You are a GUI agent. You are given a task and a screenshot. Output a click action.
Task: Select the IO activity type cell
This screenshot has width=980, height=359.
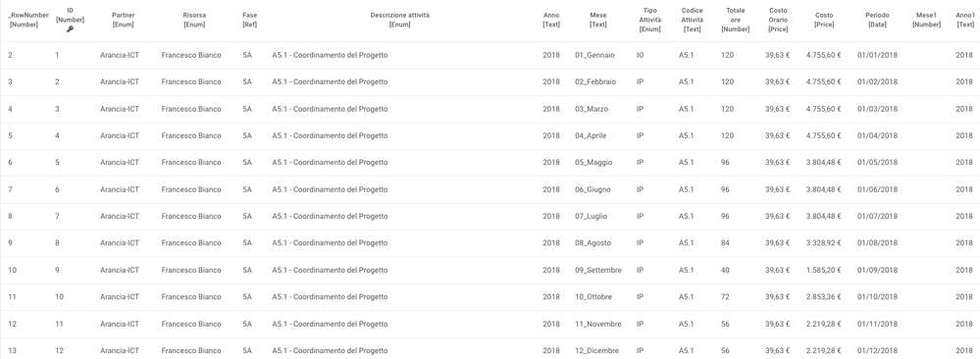(640, 55)
